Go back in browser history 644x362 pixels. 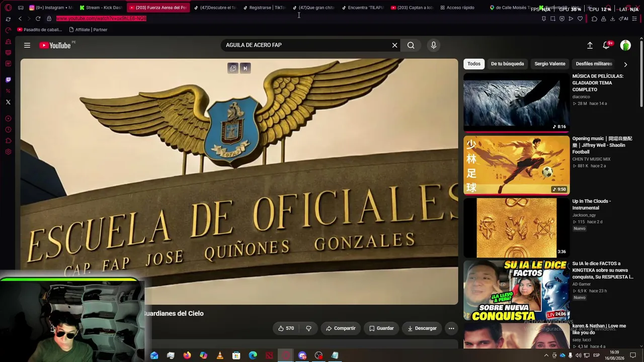click(x=20, y=19)
